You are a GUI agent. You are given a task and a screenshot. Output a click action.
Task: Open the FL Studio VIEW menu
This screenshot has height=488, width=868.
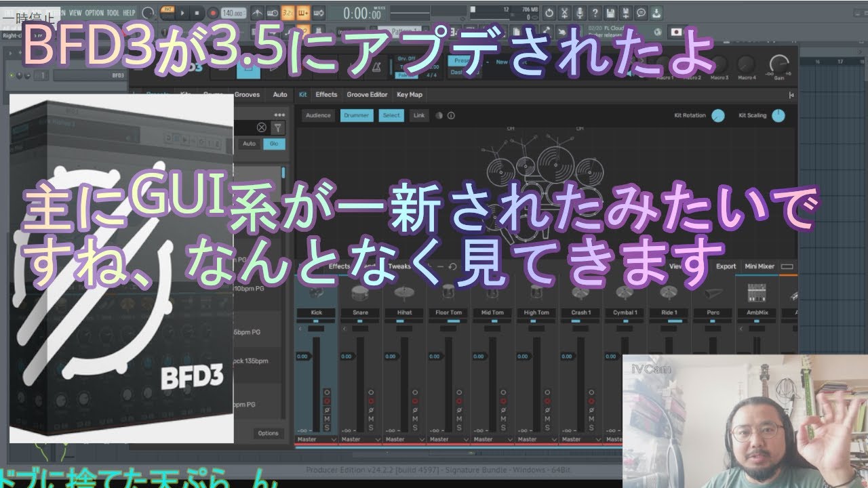(x=75, y=13)
